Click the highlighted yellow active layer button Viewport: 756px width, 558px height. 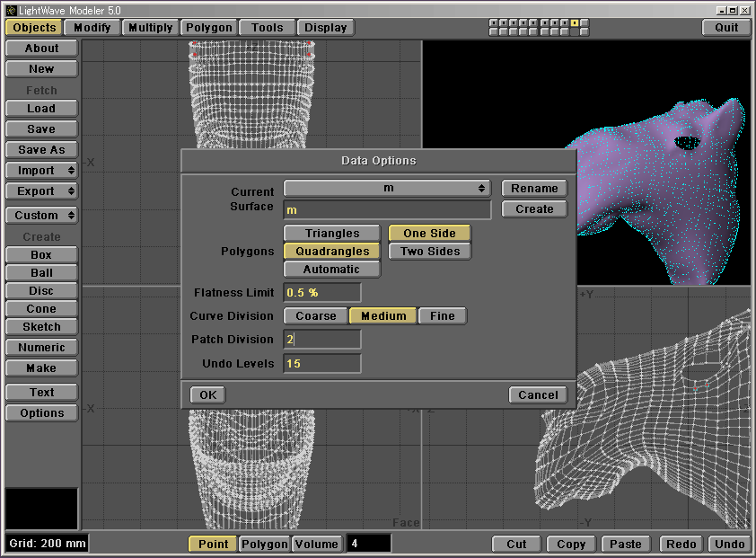click(575, 22)
